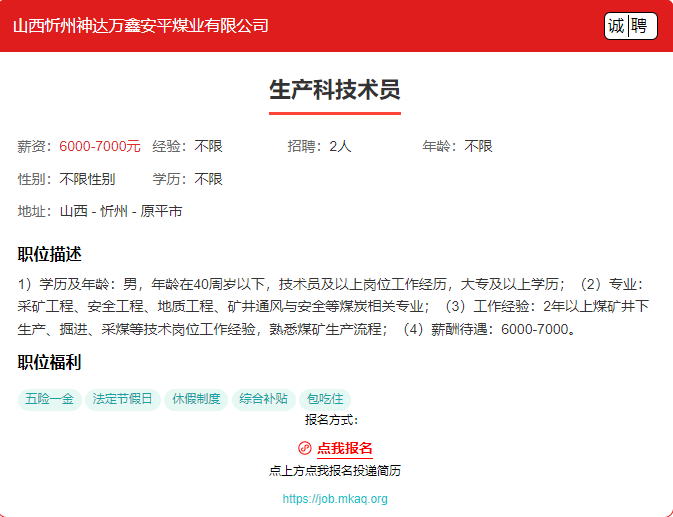
Task: Click the 招聘: 2人 field
Action: 319,146
